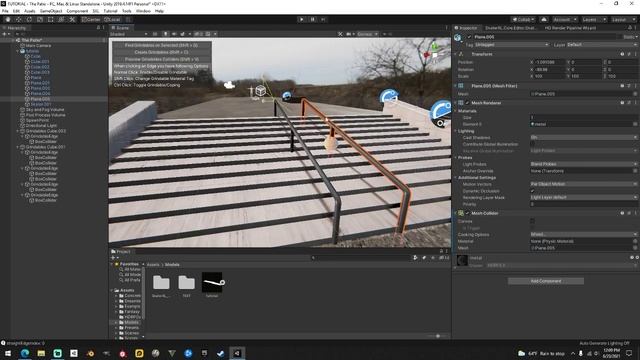The height and width of the screenshot is (360, 640).
Task: Collapse the Materials foldout
Action: pos(456,111)
